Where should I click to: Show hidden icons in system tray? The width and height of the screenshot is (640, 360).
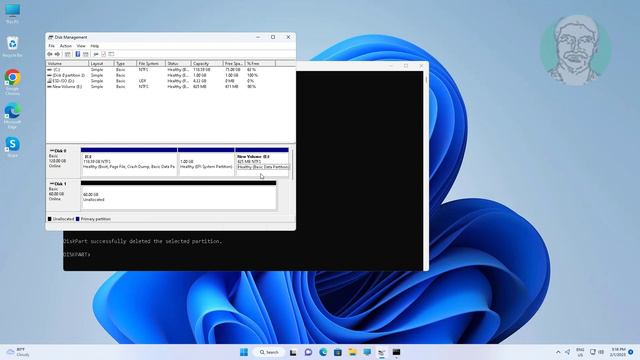click(x=558, y=352)
